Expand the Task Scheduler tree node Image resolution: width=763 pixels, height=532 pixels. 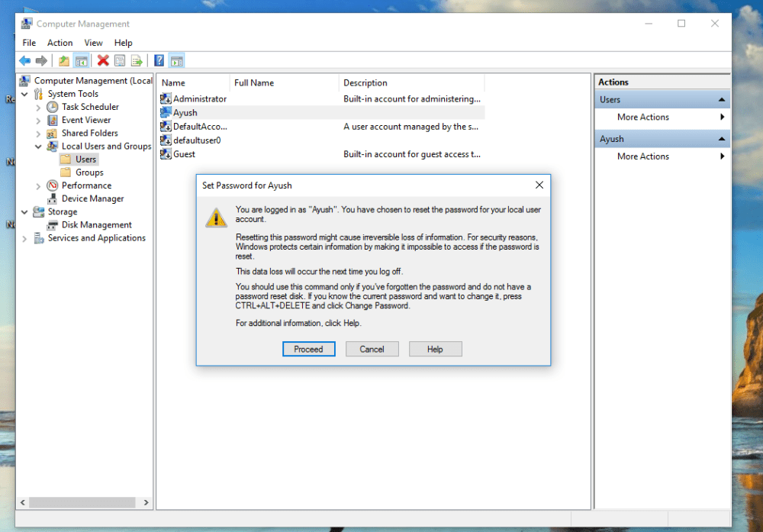[38, 108]
